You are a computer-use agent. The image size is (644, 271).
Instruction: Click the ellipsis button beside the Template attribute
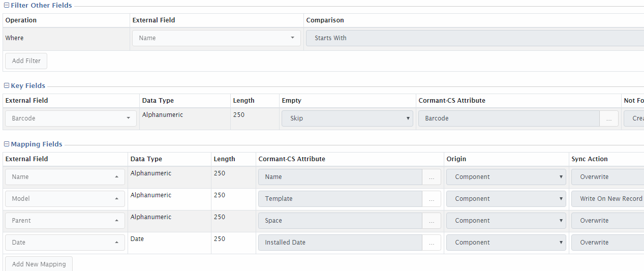click(432, 199)
